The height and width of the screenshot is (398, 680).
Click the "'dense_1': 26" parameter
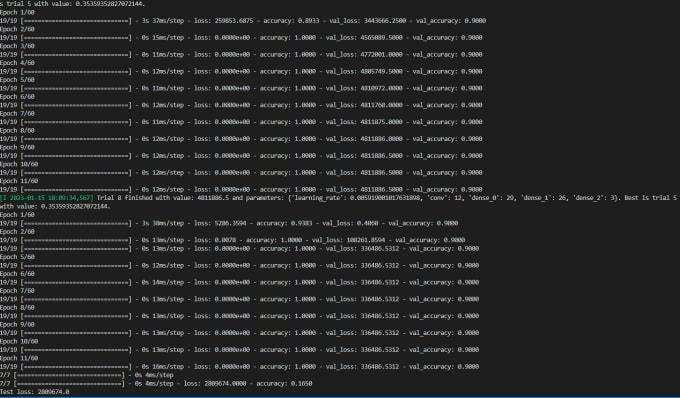pyautogui.click(x=545, y=198)
